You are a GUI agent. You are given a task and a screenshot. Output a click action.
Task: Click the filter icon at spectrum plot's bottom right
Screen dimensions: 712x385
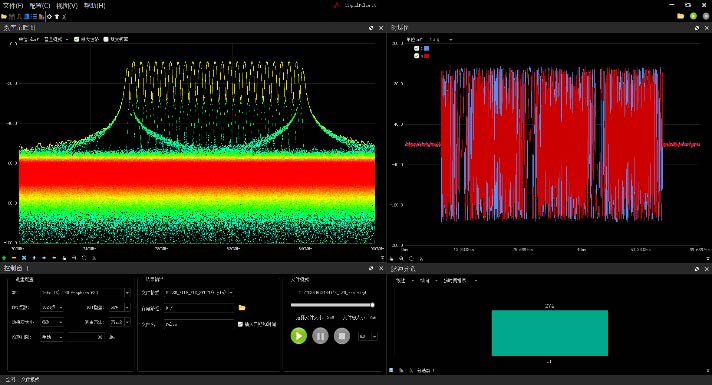click(382, 258)
